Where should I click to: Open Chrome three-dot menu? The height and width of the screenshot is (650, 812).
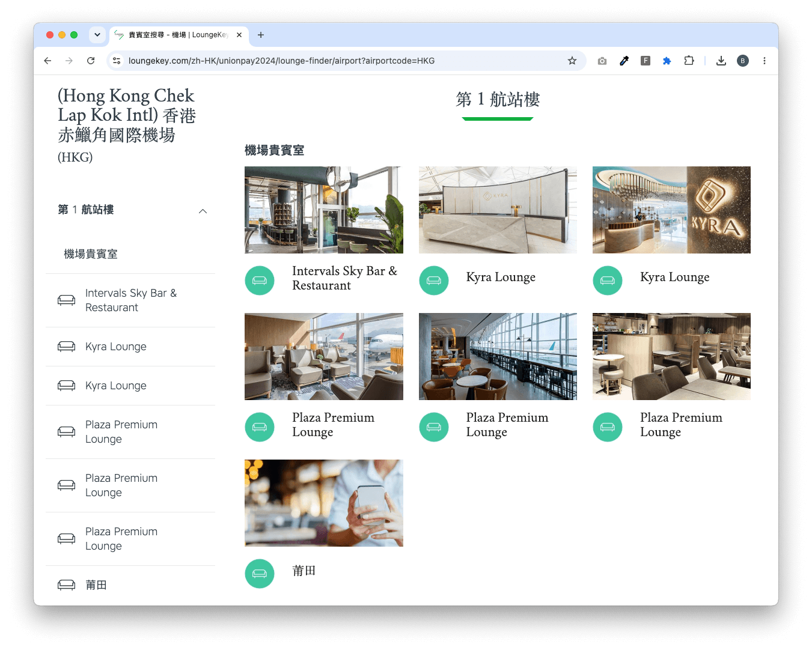765,61
